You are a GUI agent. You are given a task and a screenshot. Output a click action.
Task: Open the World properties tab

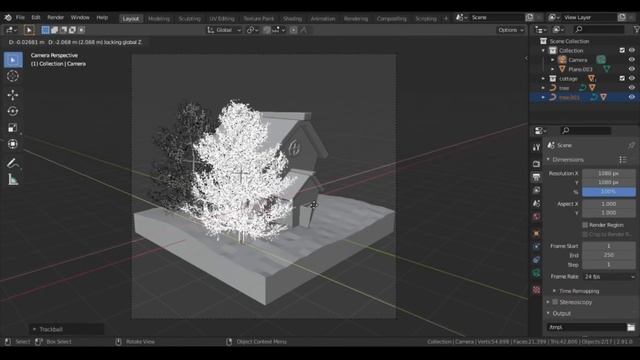(536, 216)
